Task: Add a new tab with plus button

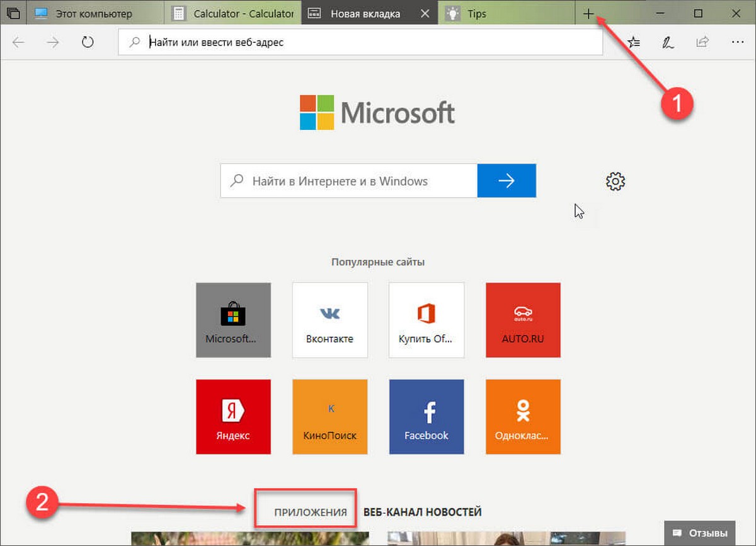Action: click(588, 13)
